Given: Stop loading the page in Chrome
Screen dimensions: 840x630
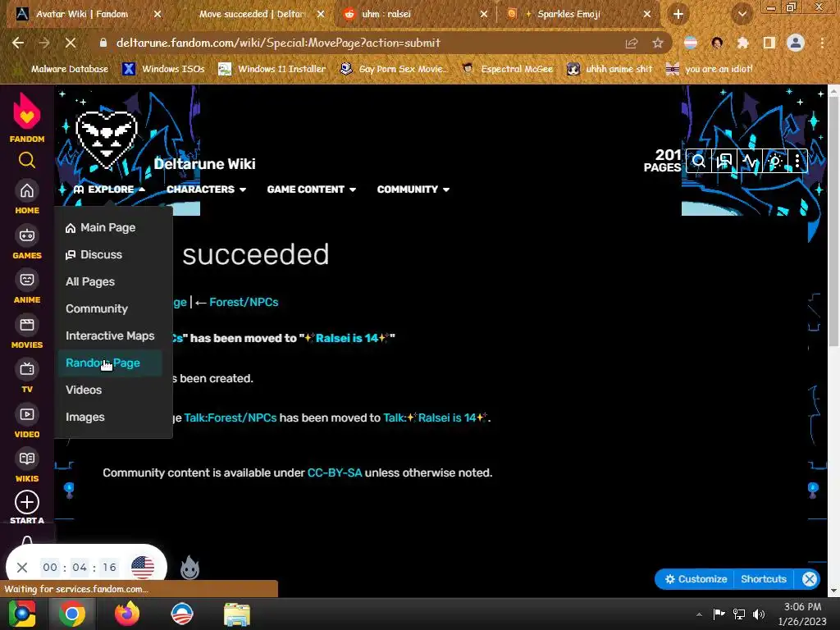Looking at the screenshot, I should (71, 43).
